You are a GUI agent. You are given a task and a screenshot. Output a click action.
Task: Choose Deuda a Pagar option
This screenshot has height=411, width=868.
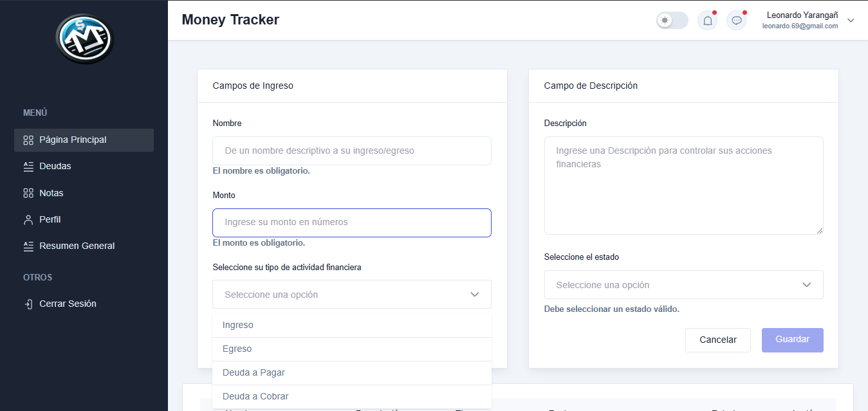point(352,373)
